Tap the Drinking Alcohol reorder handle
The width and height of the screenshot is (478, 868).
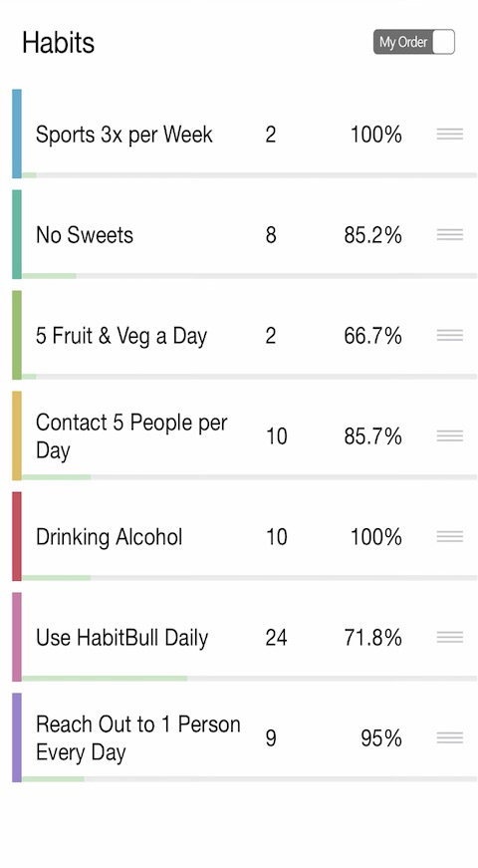(x=449, y=536)
